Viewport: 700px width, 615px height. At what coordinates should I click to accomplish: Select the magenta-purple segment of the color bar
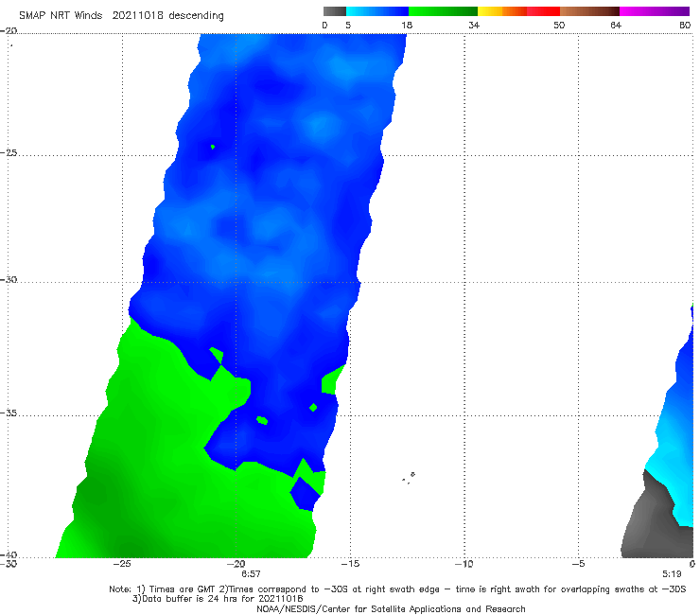[655, 11]
